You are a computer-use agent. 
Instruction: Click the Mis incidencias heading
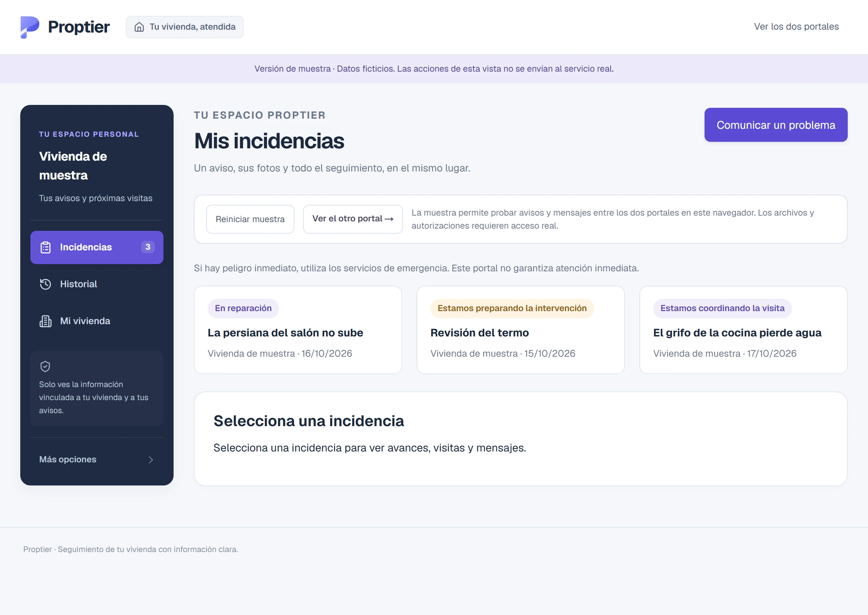click(x=269, y=141)
